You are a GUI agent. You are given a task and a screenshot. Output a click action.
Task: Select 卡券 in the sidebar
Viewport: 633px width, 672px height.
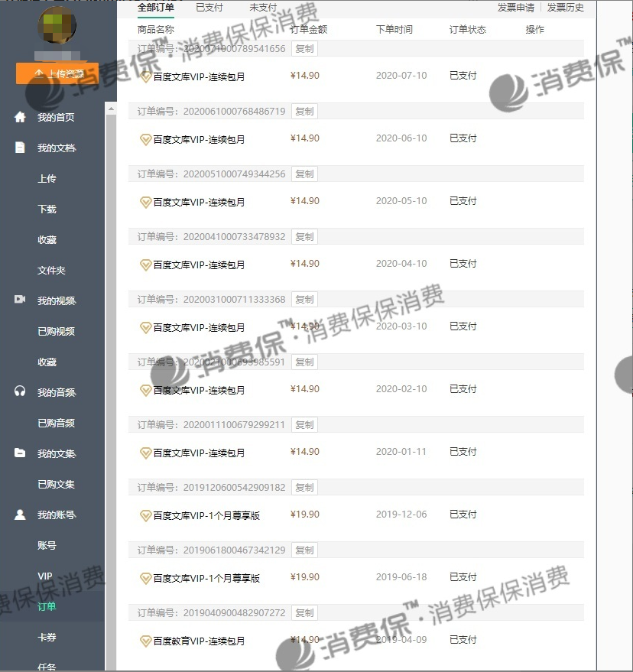[x=47, y=637]
